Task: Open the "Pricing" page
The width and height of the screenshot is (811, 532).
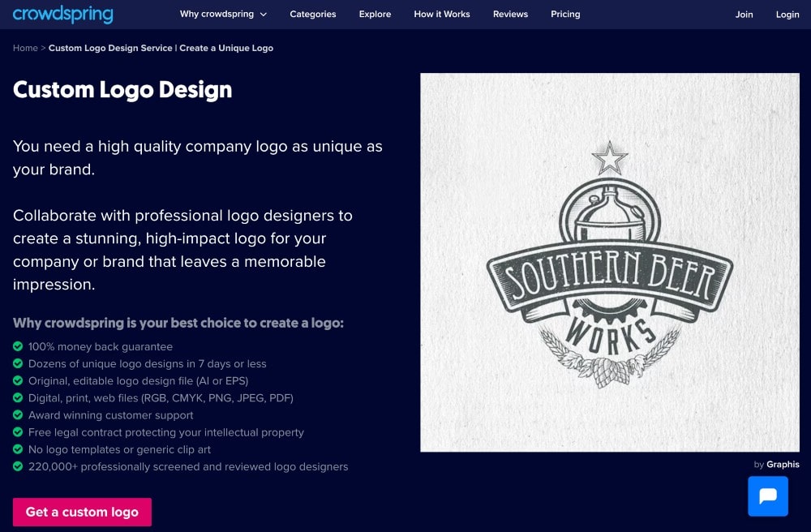Action: tap(565, 14)
